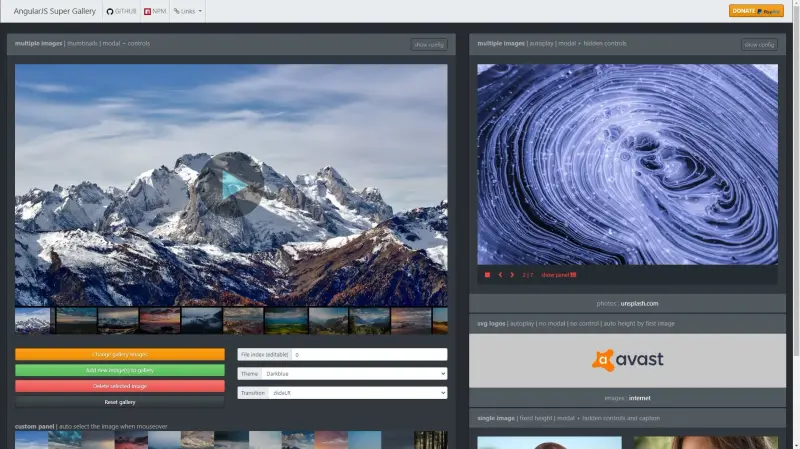This screenshot has height=449, width=800.
Task: Click the image counter 2 | 7 text
Action: [x=528, y=275]
